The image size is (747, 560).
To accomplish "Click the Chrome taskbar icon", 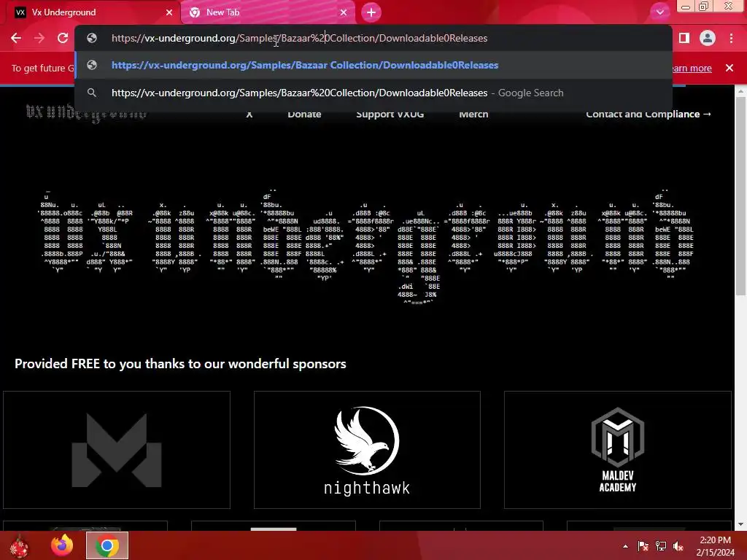I will coord(107,545).
